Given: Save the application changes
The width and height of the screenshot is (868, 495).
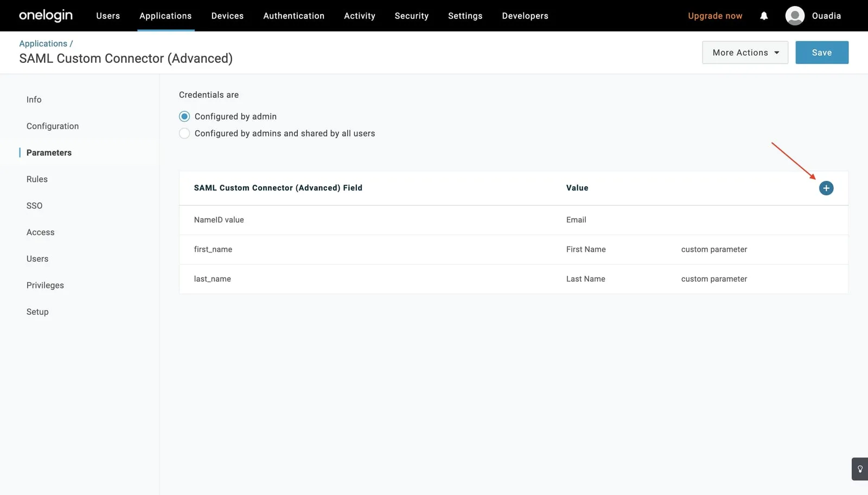Looking at the screenshot, I should click(822, 53).
